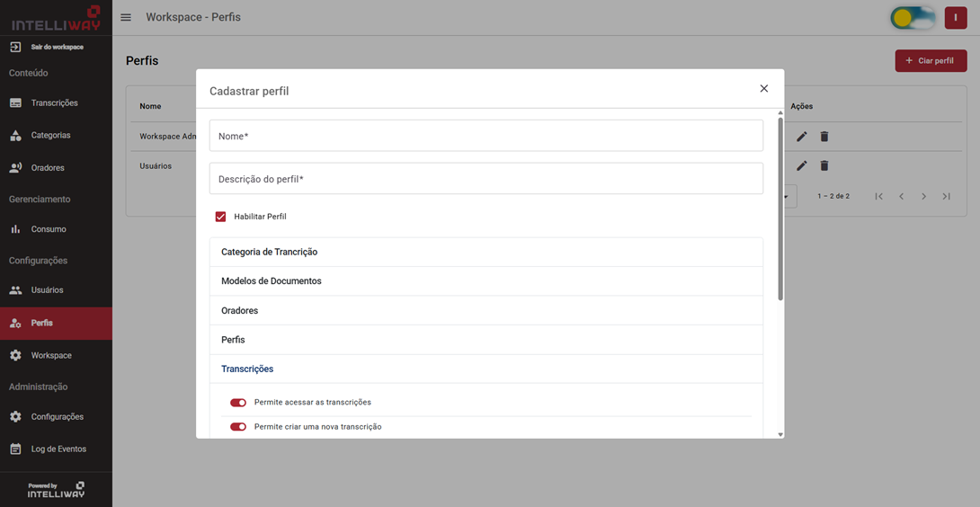Disable Permite criar uma nova transcrição
Screen dimensions: 980x507
[x=238, y=427]
